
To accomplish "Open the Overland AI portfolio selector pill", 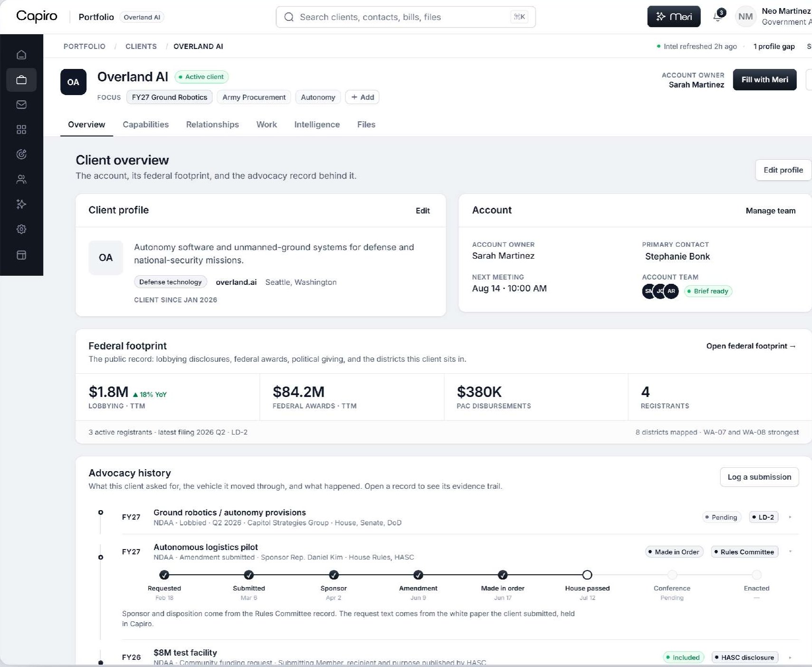I will [142, 17].
